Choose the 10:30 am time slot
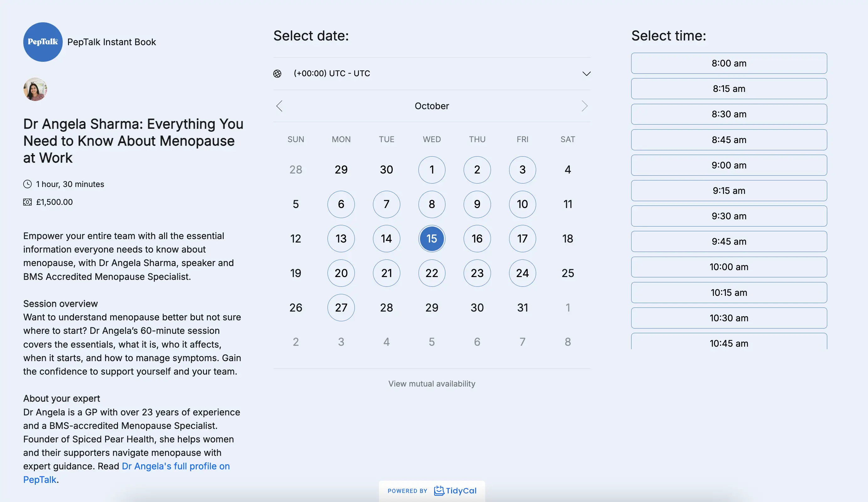 pos(729,318)
